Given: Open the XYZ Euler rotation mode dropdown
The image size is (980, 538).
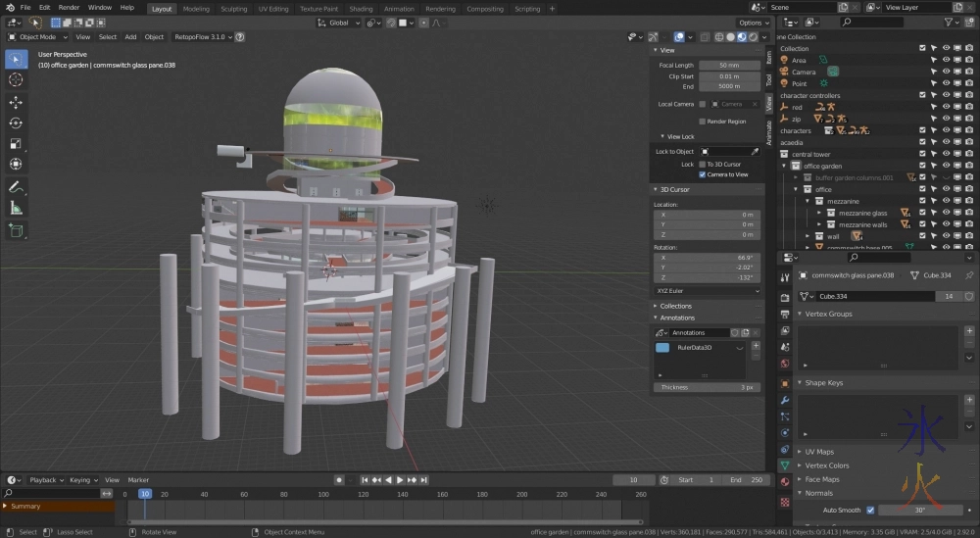Looking at the screenshot, I should (708, 291).
